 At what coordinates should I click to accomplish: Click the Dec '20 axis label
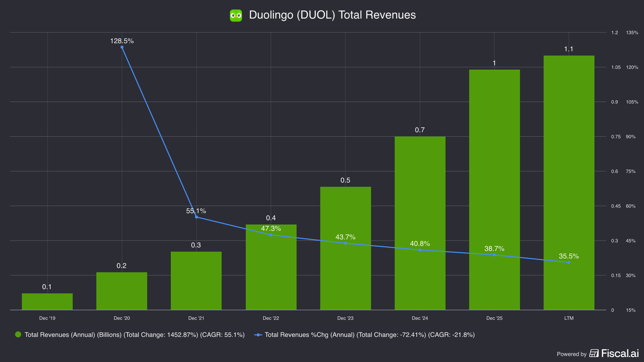click(x=122, y=318)
